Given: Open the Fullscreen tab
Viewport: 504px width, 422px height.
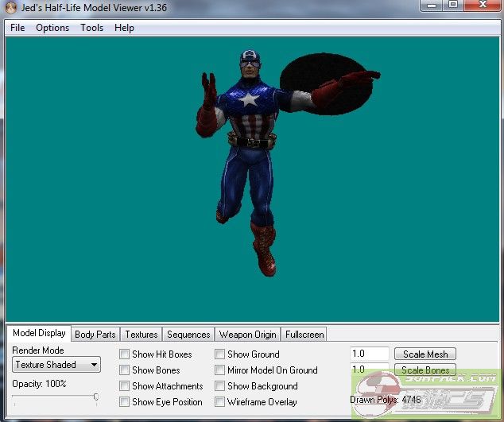Looking at the screenshot, I should (x=304, y=335).
